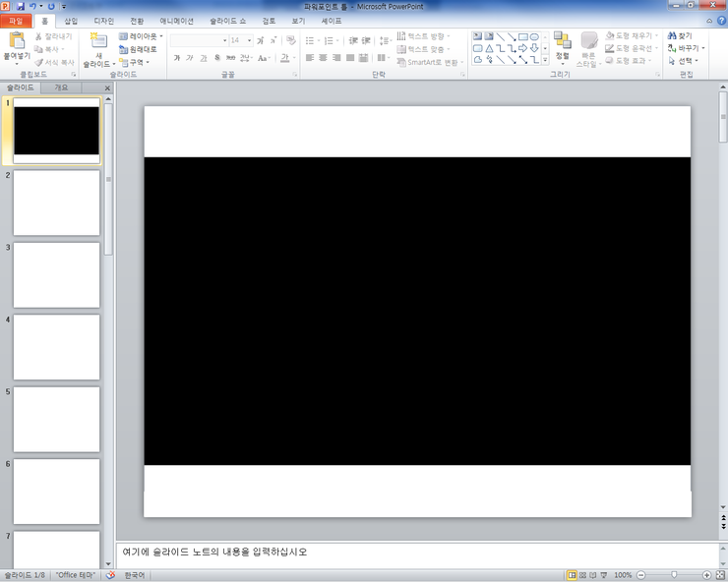Close the slides pane with X
Image resolution: width=728 pixels, height=582 pixels.
pyautogui.click(x=107, y=87)
